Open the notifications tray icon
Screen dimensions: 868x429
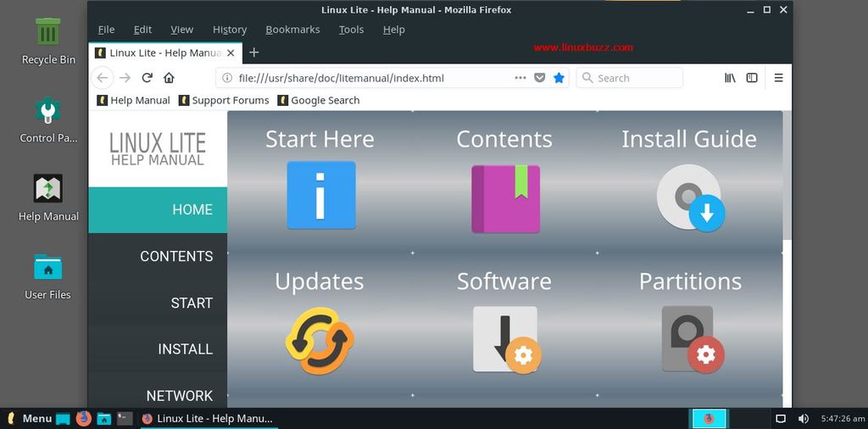pyautogui.click(x=781, y=419)
